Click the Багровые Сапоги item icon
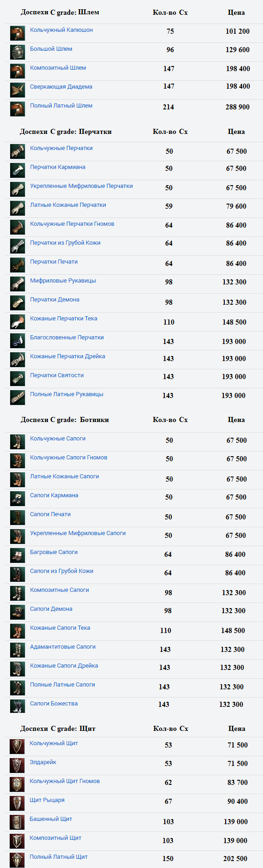The height and width of the screenshot is (868, 263). pyautogui.click(x=18, y=555)
